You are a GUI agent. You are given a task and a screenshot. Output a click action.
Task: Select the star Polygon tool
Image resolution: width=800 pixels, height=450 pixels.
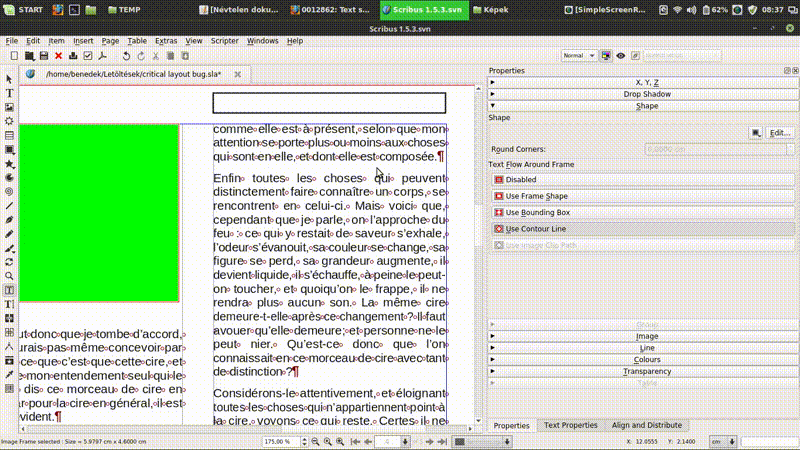pos(9,163)
